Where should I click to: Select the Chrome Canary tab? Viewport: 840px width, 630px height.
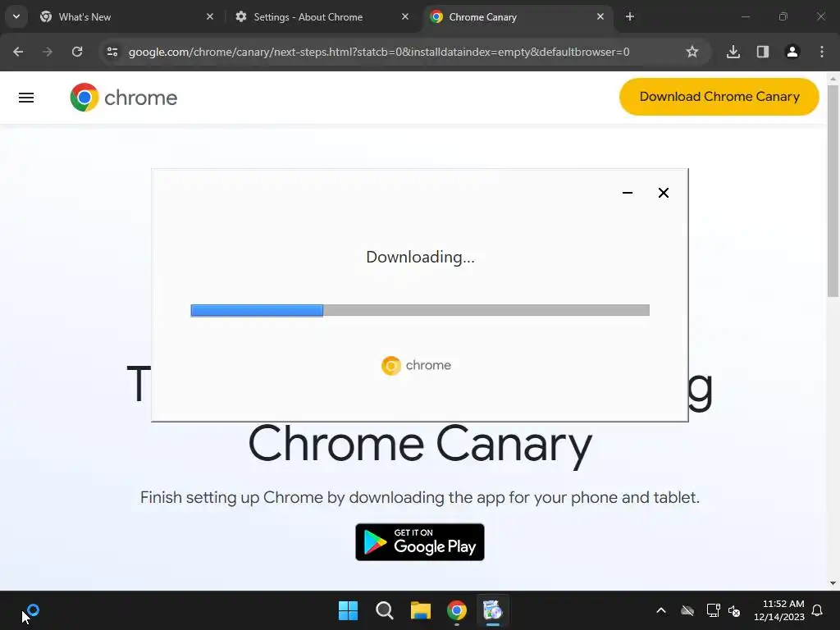pyautogui.click(x=517, y=16)
